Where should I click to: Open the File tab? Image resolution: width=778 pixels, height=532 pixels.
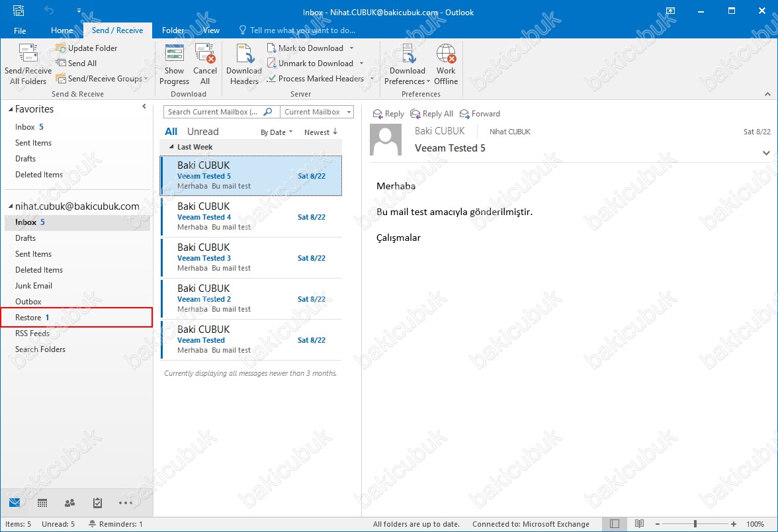point(20,30)
